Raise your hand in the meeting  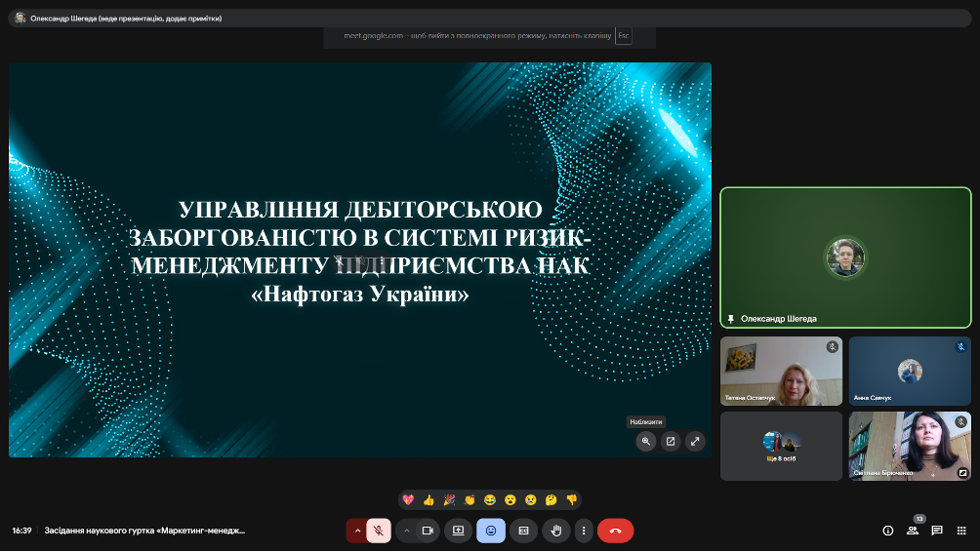[556, 531]
